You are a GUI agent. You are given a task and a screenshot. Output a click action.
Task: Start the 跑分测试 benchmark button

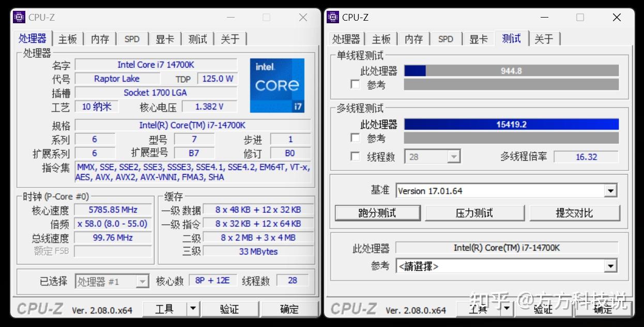[378, 213]
